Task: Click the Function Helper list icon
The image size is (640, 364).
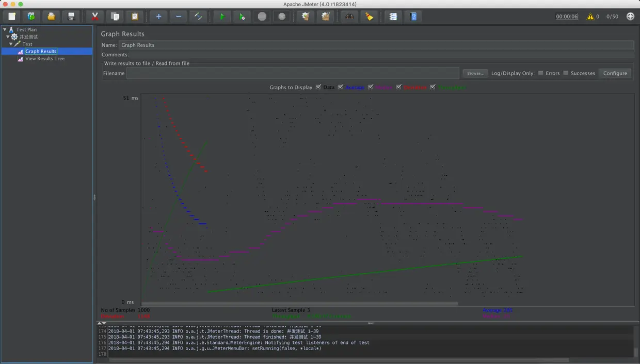Action: point(393,16)
